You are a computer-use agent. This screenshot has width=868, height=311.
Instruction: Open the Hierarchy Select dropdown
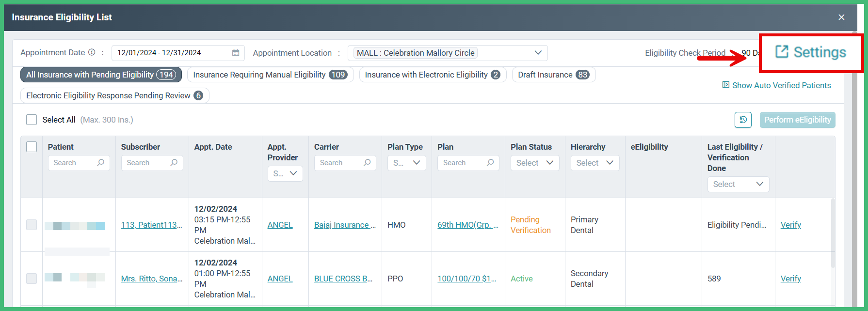595,163
